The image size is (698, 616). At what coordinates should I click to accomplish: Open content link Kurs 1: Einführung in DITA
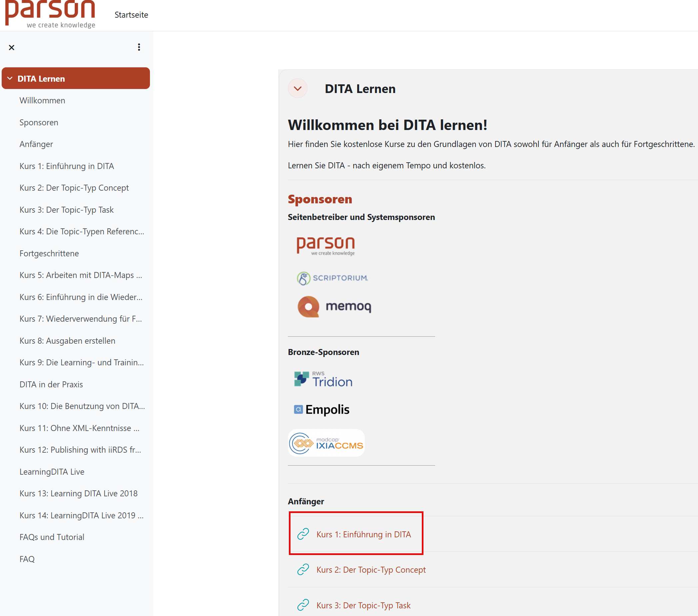[364, 534]
